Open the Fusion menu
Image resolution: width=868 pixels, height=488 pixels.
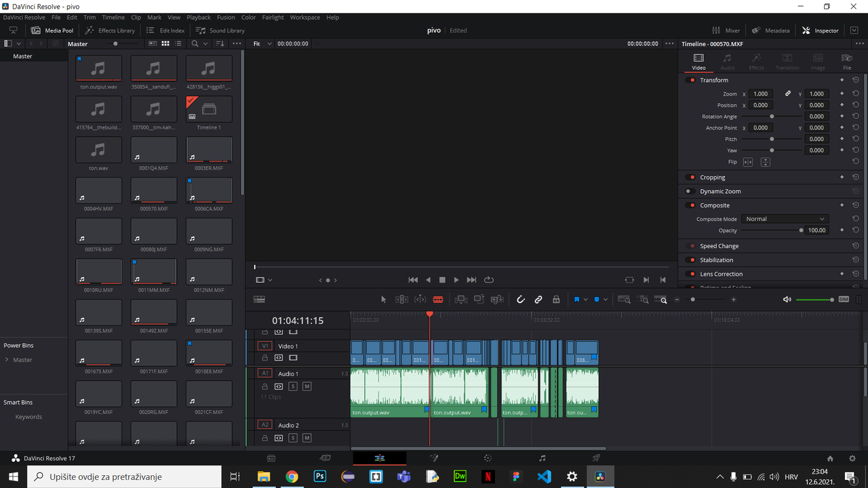(x=226, y=17)
